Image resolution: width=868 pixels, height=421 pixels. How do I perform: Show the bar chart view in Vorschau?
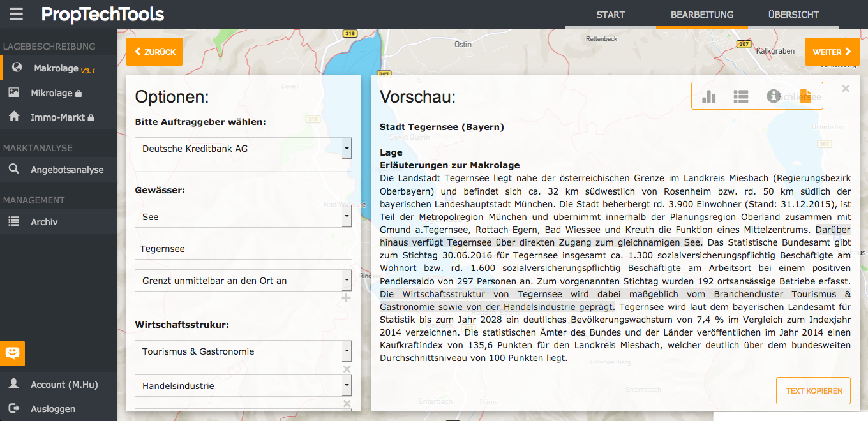[x=708, y=96]
